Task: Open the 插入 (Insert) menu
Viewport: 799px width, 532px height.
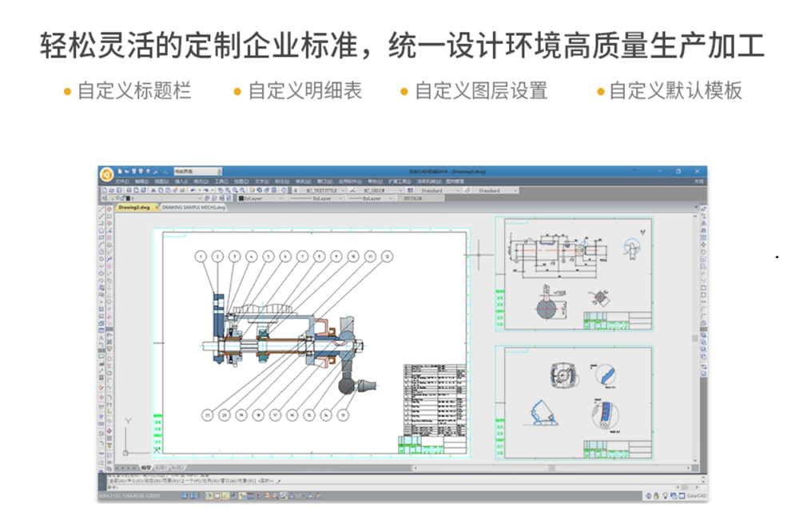Action: tap(181, 181)
